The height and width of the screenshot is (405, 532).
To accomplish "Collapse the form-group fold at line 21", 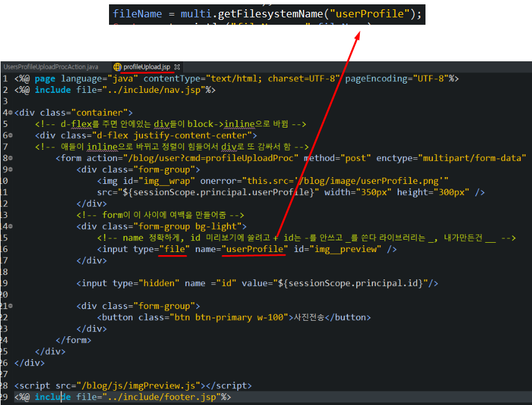I will pos(11,306).
